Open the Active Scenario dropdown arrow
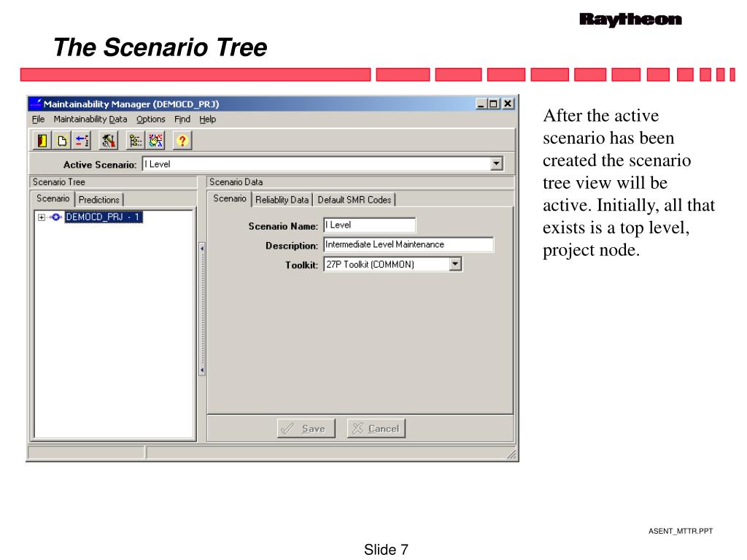 click(x=496, y=164)
